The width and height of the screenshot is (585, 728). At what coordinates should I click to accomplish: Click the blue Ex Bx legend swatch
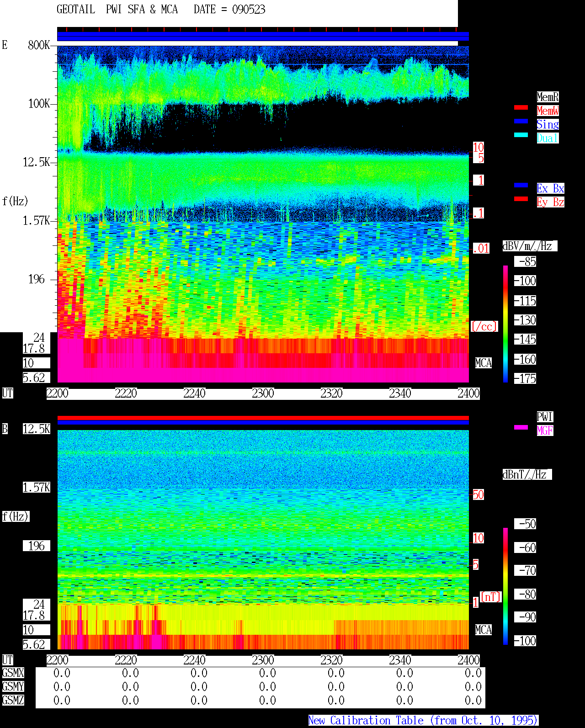[x=521, y=185]
